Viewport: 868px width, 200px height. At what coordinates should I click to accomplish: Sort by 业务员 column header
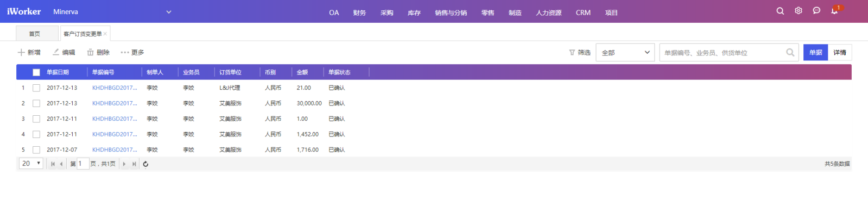[x=191, y=72]
